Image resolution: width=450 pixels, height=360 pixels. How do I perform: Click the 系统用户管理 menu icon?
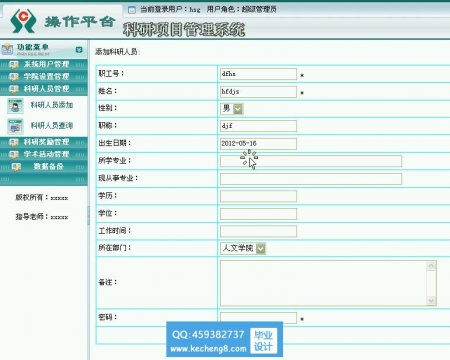pyautogui.click(x=14, y=64)
